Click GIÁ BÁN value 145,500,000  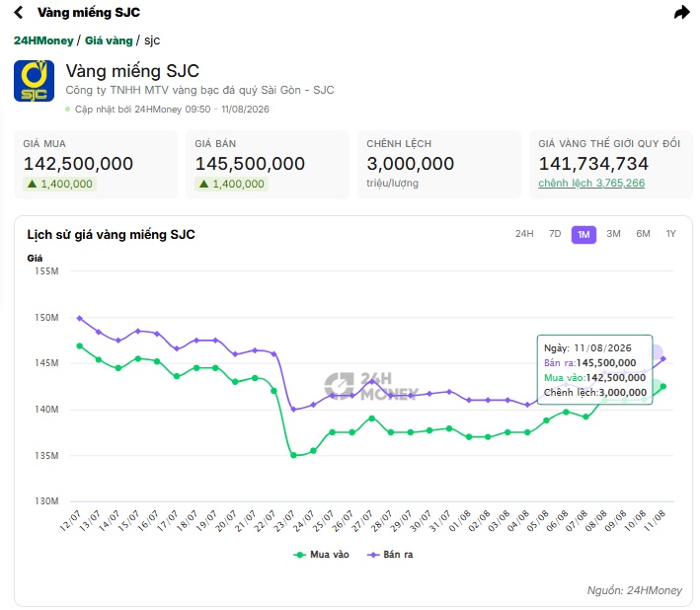point(250,164)
